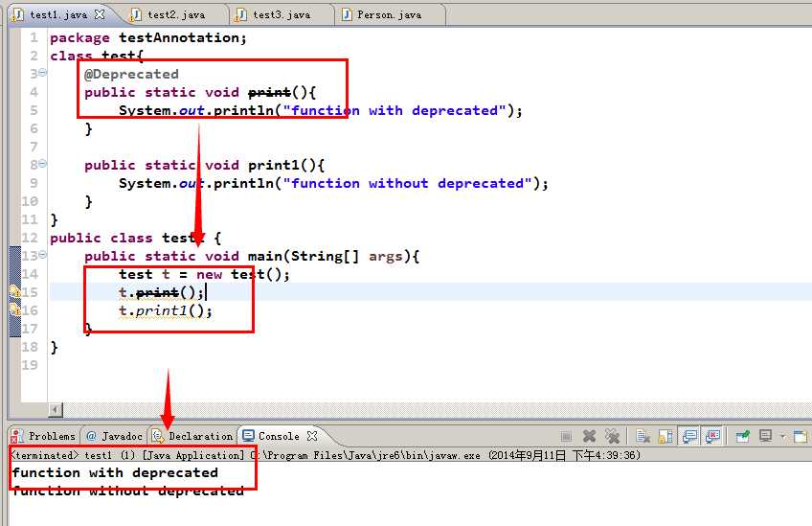Click the Console Terminate button
This screenshot has width=812, height=526.
567,436
